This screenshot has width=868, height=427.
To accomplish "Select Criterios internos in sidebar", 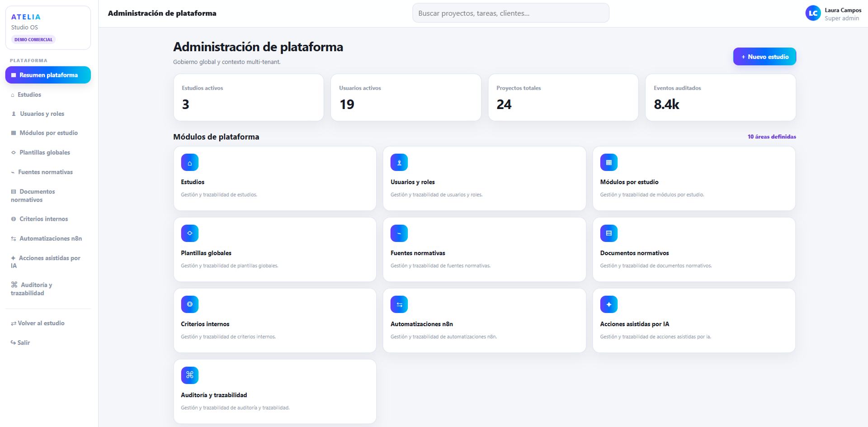I will click(48, 219).
